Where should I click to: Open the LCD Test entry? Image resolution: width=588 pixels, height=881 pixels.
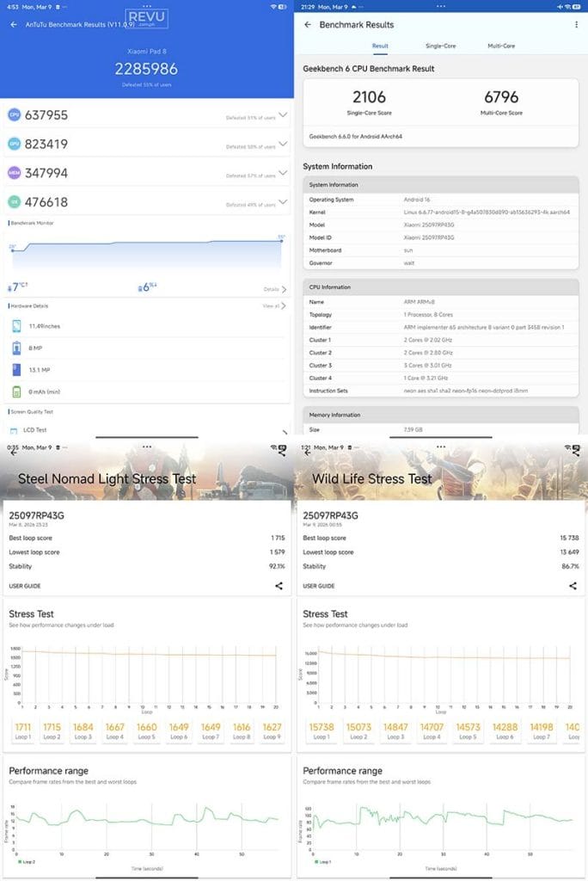tap(147, 430)
